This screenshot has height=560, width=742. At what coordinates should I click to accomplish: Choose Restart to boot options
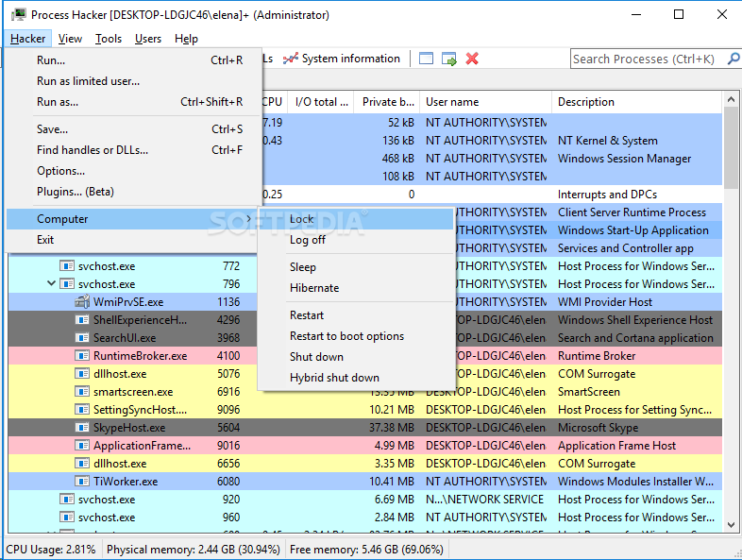(x=356, y=336)
